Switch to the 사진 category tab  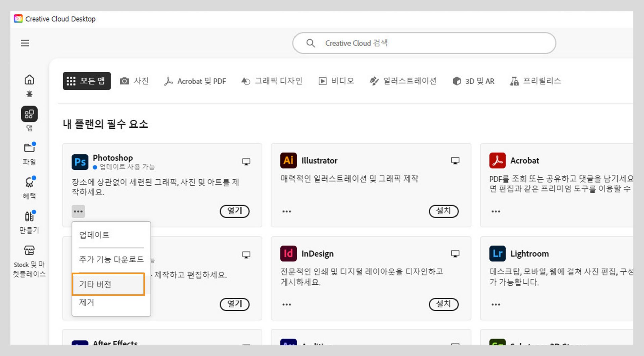click(x=135, y=81)
